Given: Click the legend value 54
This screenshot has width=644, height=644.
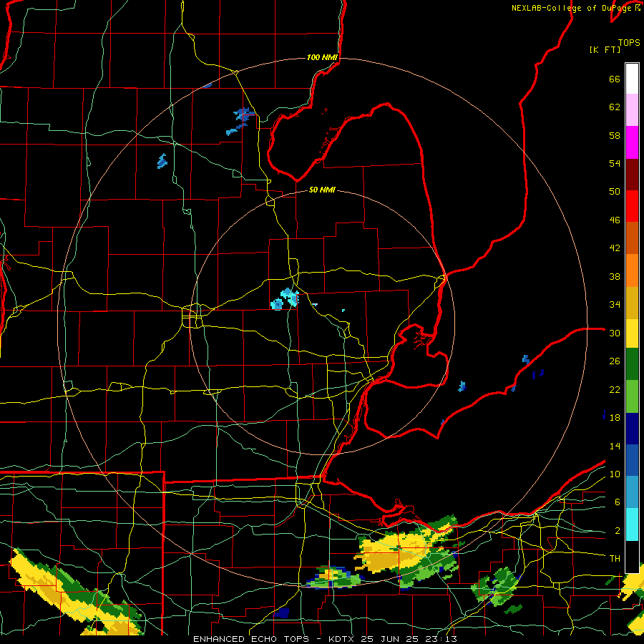Looking at the screenshot, I should coord(615,163).
